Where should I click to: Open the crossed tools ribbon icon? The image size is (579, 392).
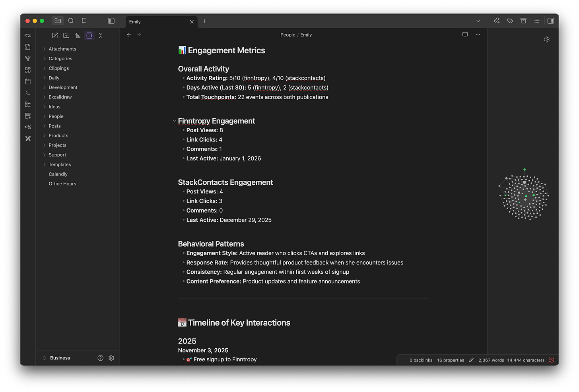(x=28, y=139)
